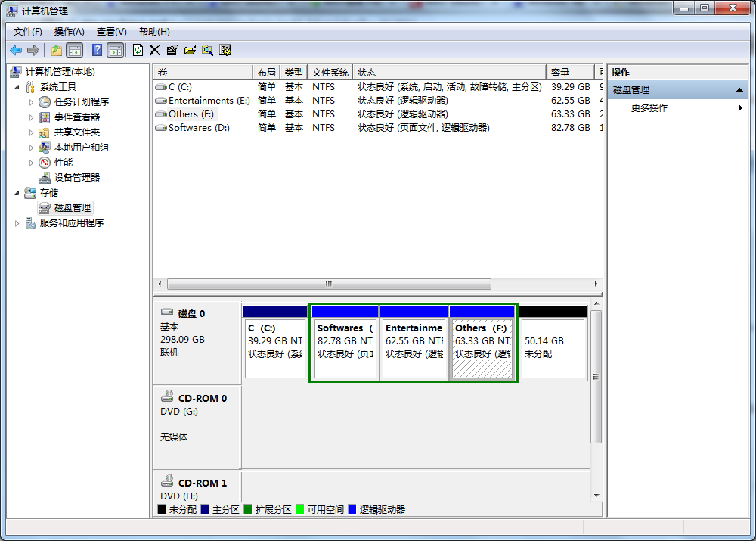Click the rightmost settings view toolbar icon
Viewport: 756px width, 541px height.
225,50
